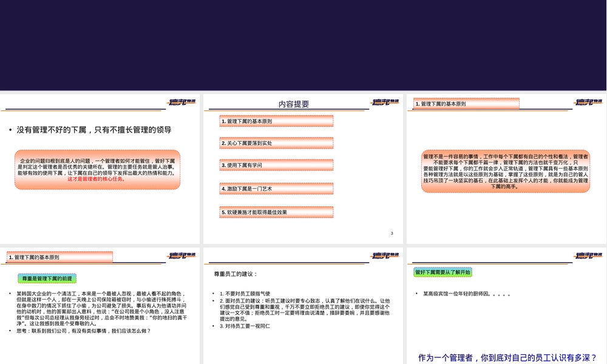The image size is (607, 364).
Task: Click the bullet about 某韩国大企业的一个清洁工
Action: [101, 309]
